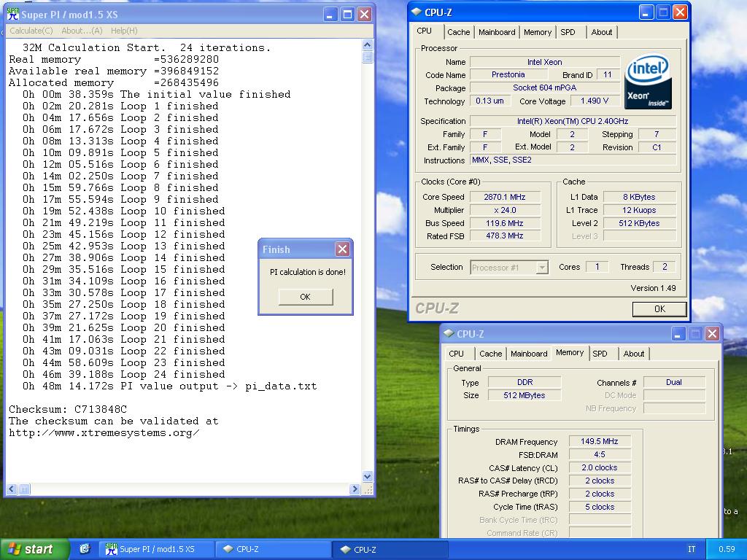Viewport: 747px width, 560px height.
Task: Switch to Mainboard tab in lower CPU-Z window
Action: point(529,354)
